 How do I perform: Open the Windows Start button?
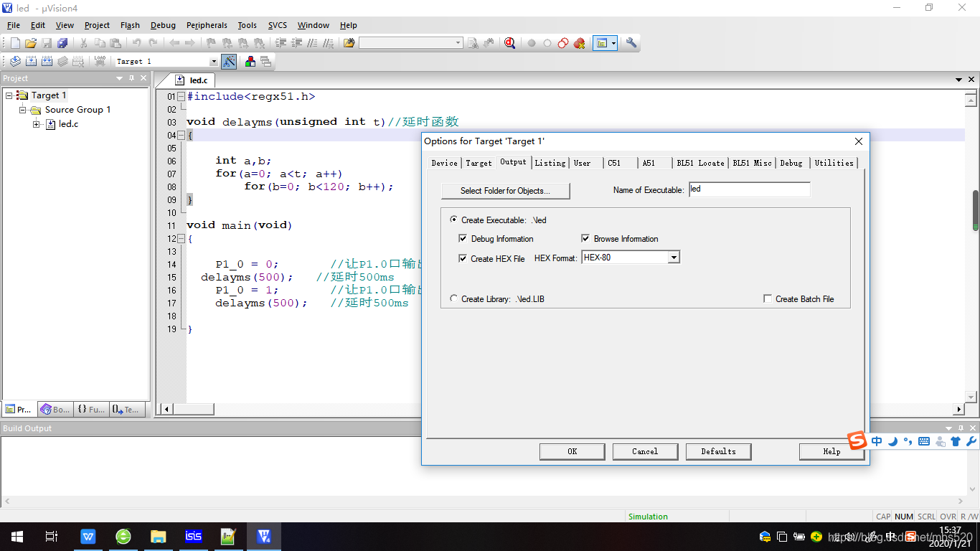point(17,537)
